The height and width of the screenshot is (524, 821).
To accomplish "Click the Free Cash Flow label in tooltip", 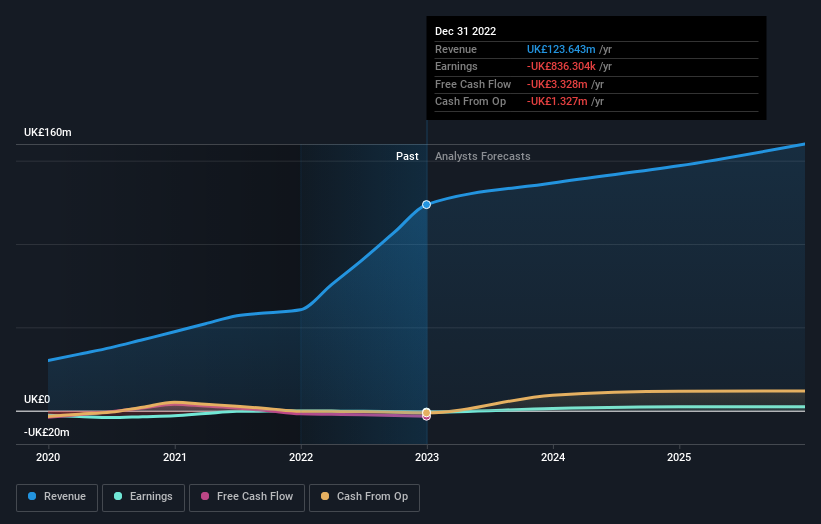I will coord(473,84).
